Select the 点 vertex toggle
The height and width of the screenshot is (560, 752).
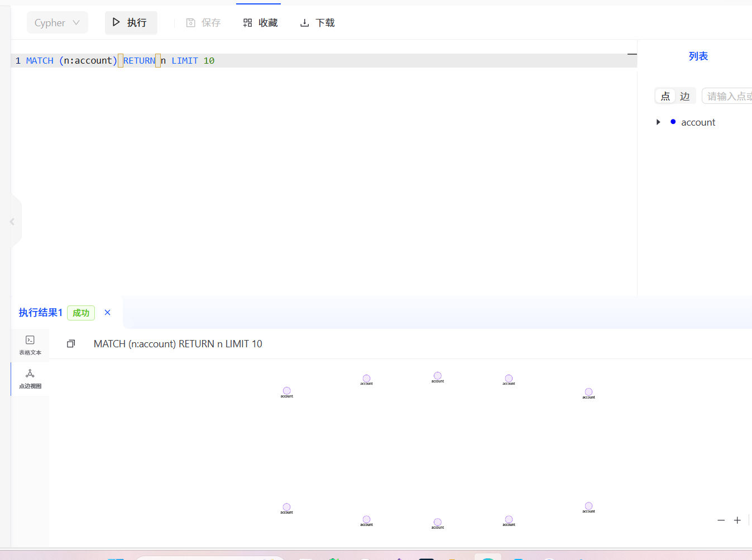[x=665, y=96]
